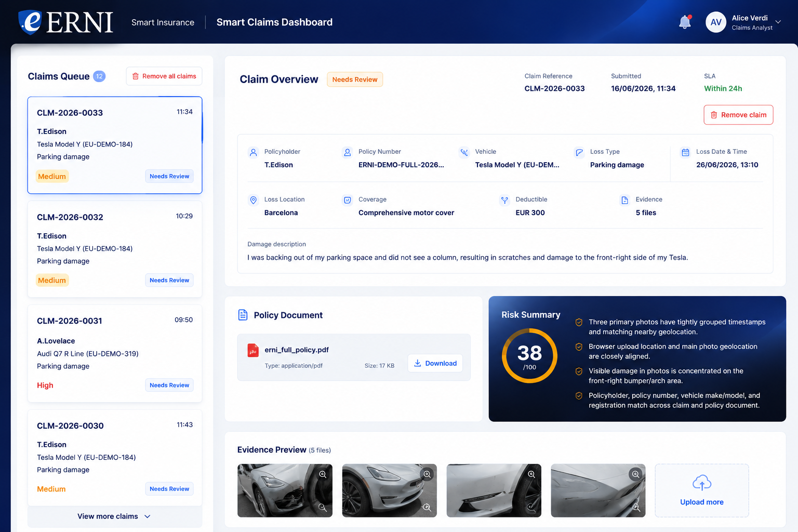Viewport: 798px width, 532px height.
Task: Select claim CLM-2026-0032 in the queue
Action: pos(115,249)
